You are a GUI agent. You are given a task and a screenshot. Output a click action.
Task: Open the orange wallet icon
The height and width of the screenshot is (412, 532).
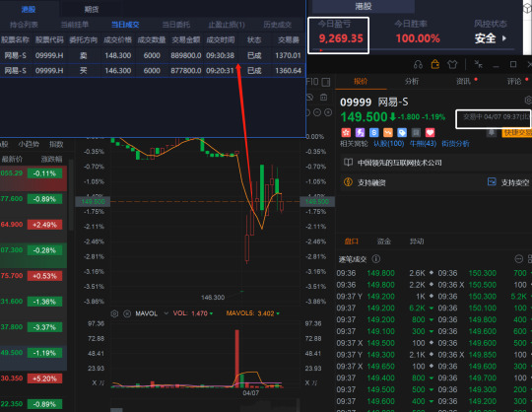[435, 64]
